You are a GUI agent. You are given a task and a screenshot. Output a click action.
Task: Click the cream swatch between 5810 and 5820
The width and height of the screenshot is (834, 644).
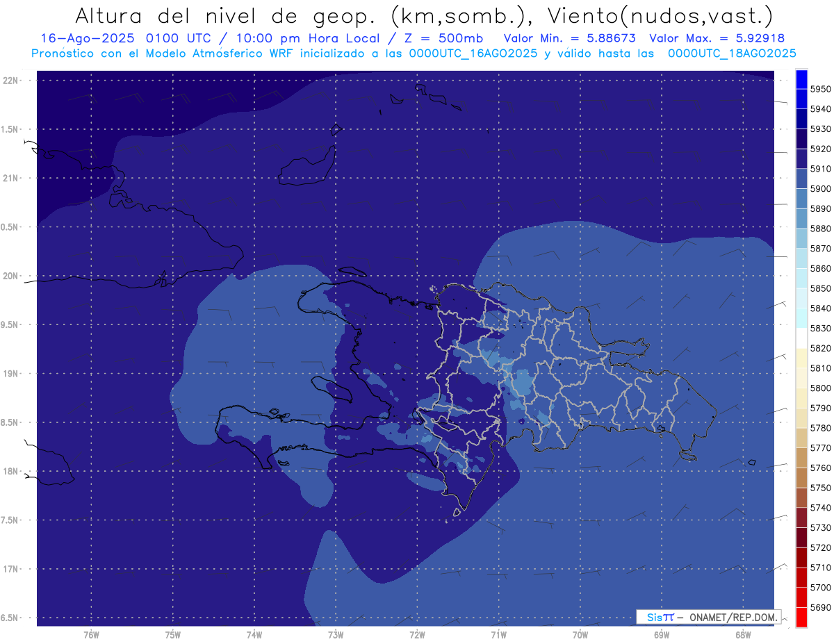click(801, 358)
